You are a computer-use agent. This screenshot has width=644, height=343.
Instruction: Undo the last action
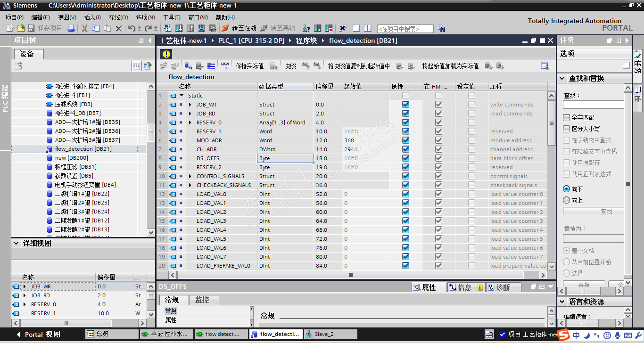coord(132,28)
